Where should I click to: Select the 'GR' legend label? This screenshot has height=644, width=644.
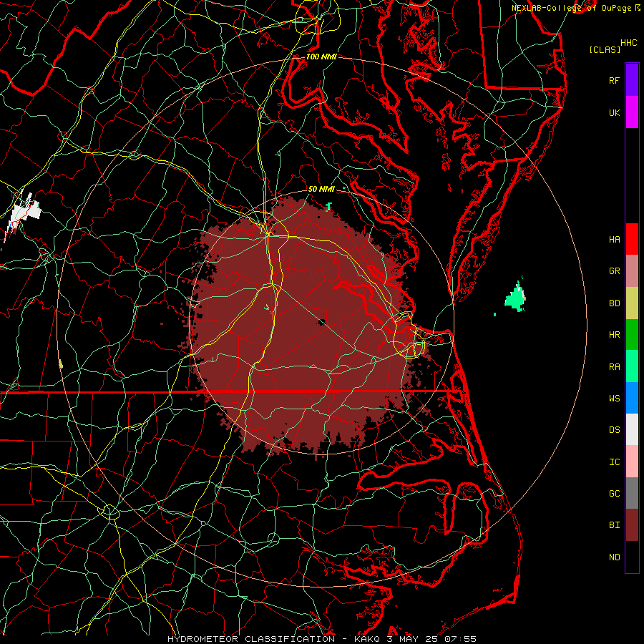(x=614, y=271)
